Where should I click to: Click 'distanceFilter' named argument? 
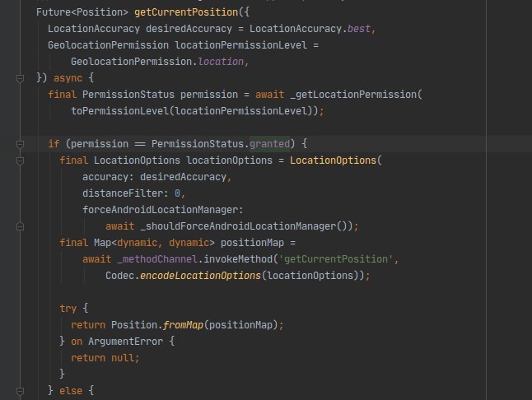point(123,193)
